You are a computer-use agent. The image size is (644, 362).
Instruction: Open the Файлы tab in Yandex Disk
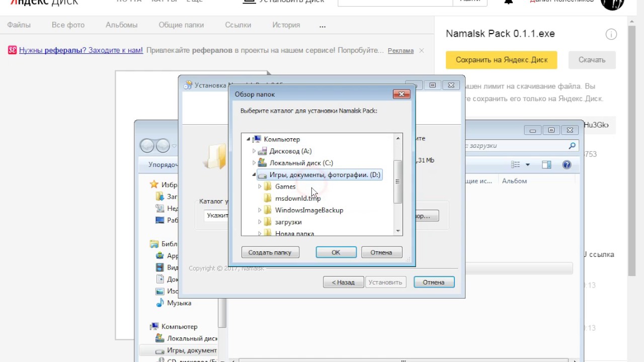click(19, 25)
